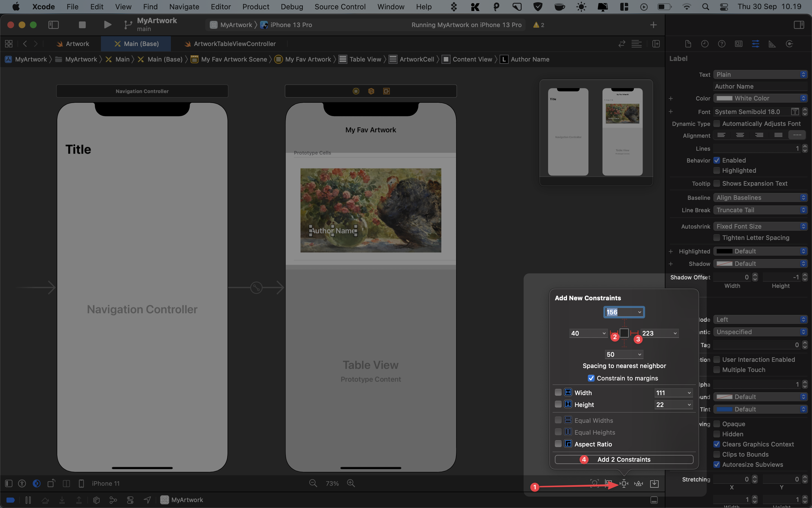Image resolution: width=812 pixels, height=508 pixels.
Task: Open Add New Constraints pin tool
Action: point(624,483)
